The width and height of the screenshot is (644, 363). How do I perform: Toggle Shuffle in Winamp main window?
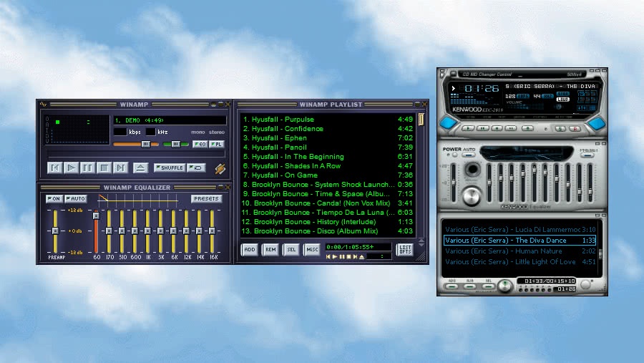tap(169, 168)
